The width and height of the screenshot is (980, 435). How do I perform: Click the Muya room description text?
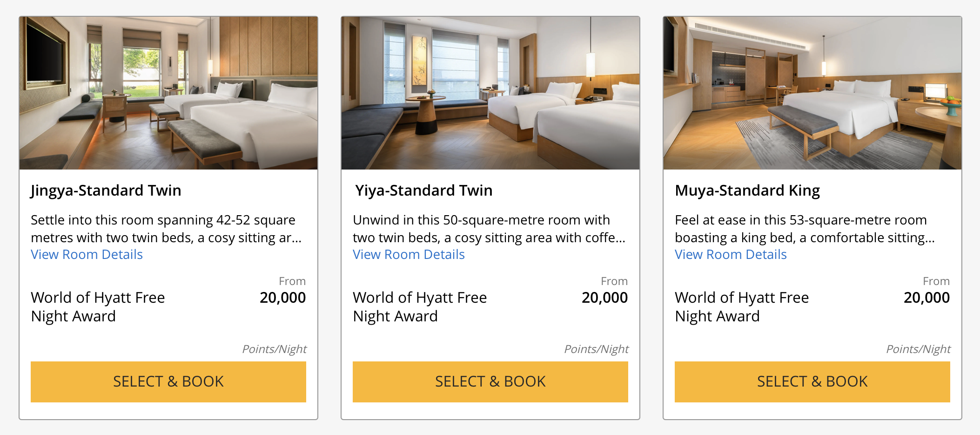click(x=805, y=229)
